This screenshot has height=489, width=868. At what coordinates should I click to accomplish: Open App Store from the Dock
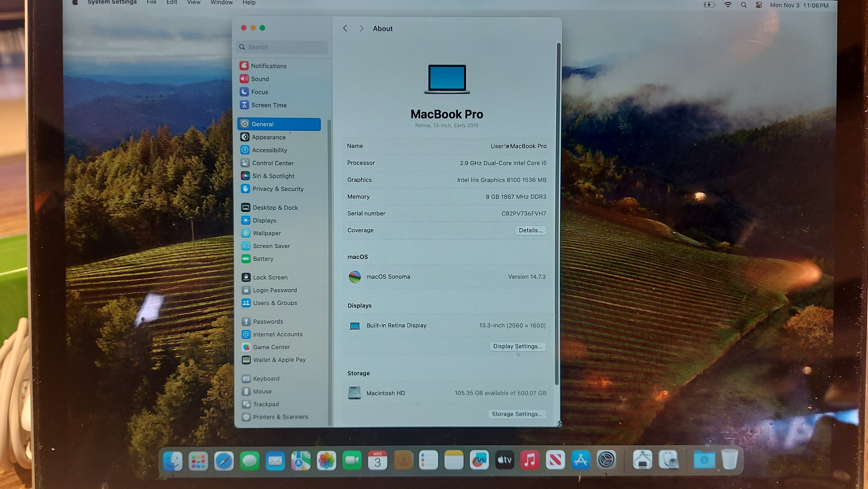581,460
